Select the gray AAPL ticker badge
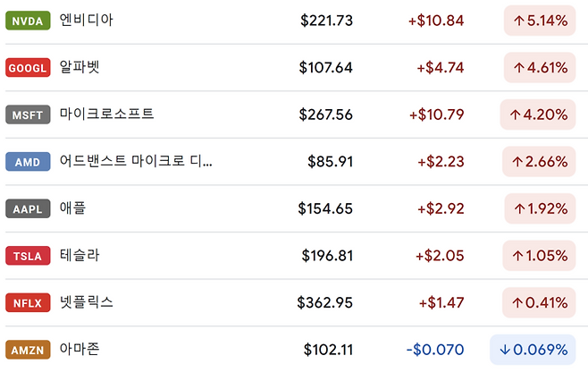Screen dimensions: 588x381 pos(28,209)
